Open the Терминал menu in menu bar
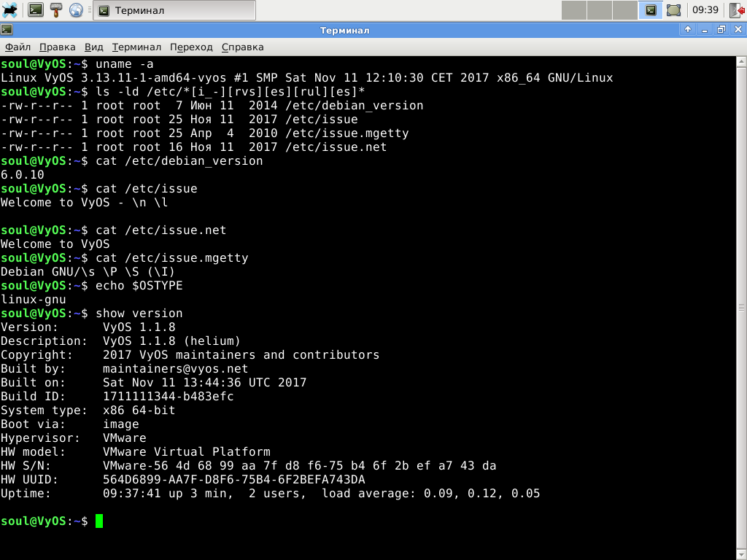 click(x=136, y=47)
